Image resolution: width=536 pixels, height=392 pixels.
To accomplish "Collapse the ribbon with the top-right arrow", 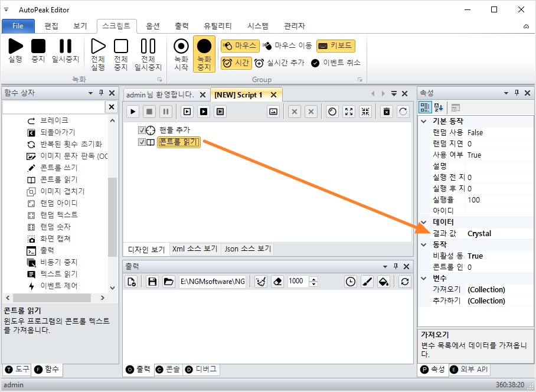I will tap(527, 27).
